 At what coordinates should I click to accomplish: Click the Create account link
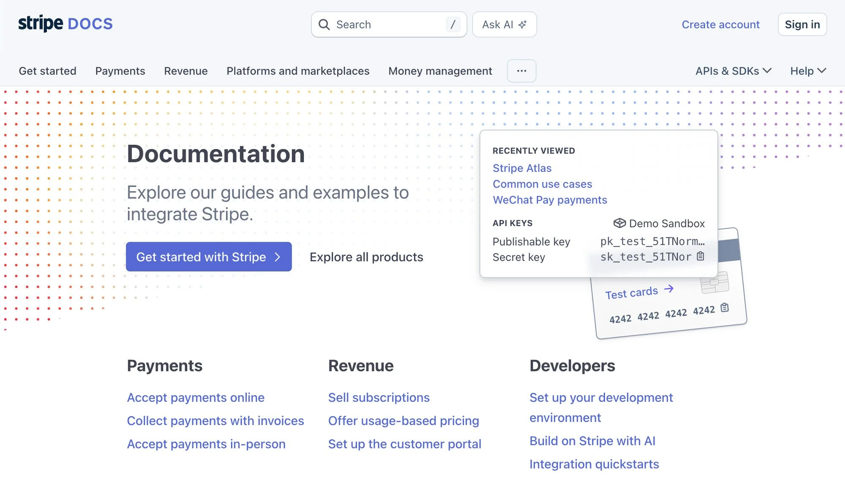pyautogui.click(x=720, y=24)
